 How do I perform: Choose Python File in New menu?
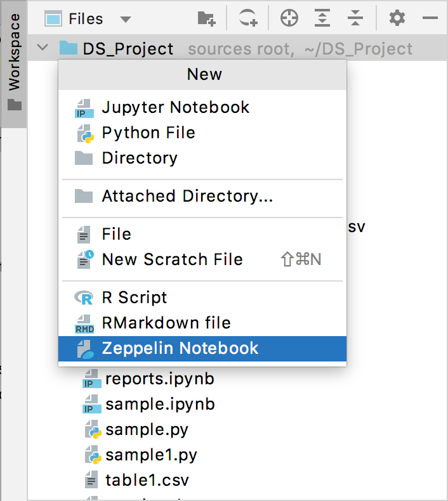click(x=148, y=133)
